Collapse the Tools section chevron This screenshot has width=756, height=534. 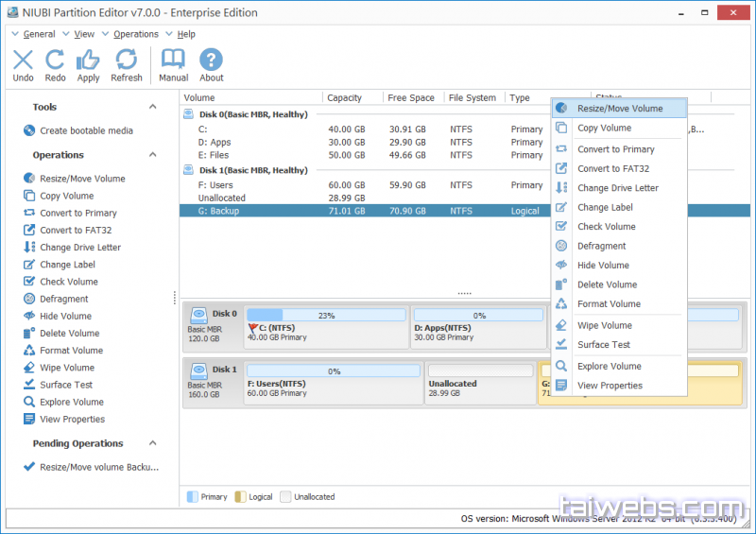pos(153,107)
